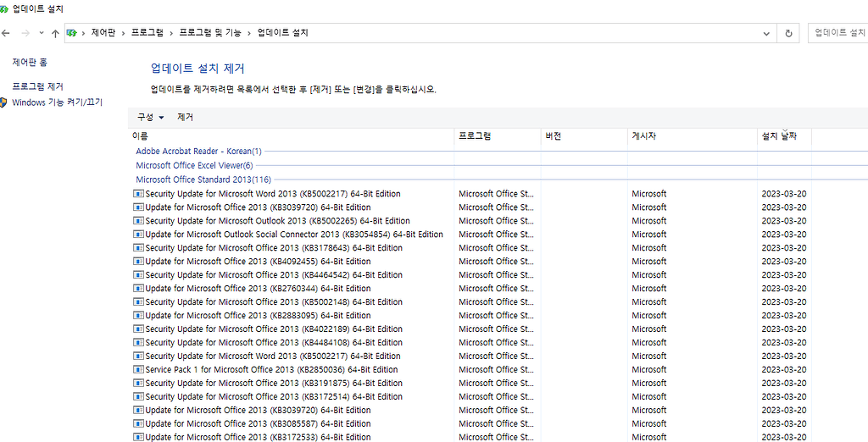Click the 업데이트 설치 search field
Viewport: 868px width, 442px height.
pos(838,33)
